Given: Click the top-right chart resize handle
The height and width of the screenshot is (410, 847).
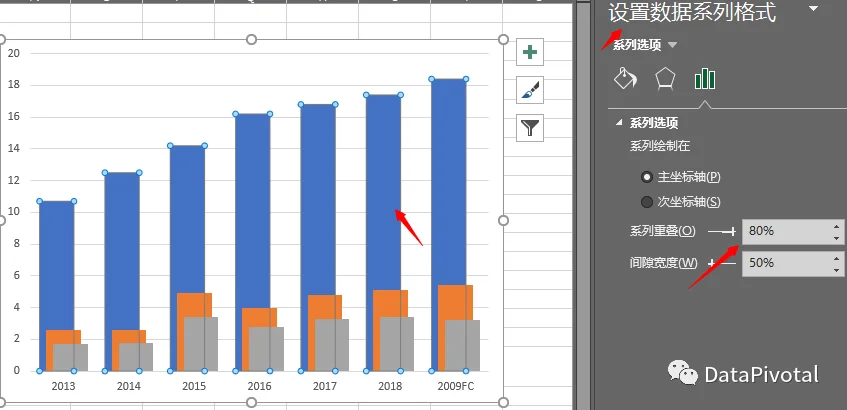Looking at the screenshot, I should (x=503, y=39).
